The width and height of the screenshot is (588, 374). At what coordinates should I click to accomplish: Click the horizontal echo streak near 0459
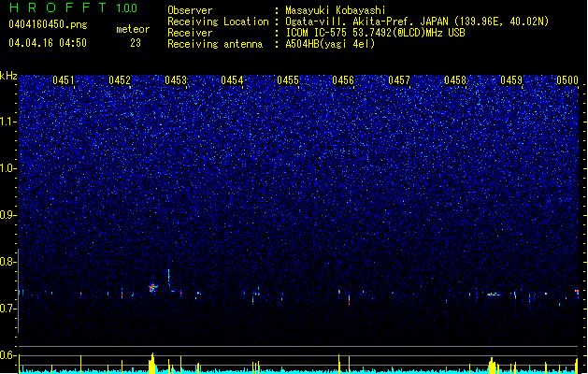pyautogui.click(x=495, y=295)
